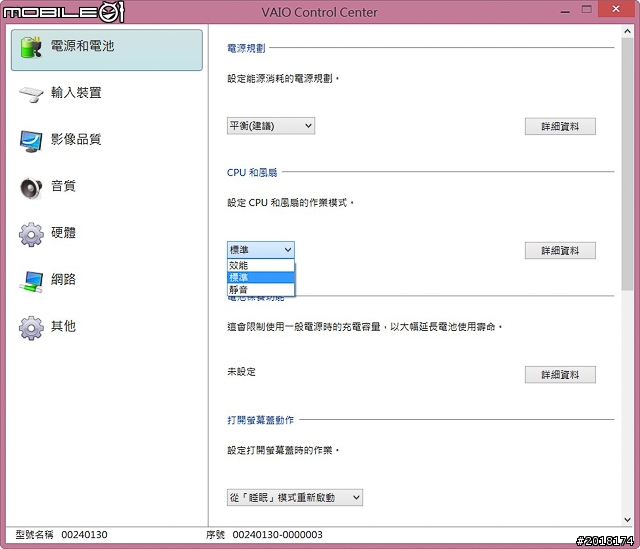Click the vertical scrollbar thumb

coord(627,164)
